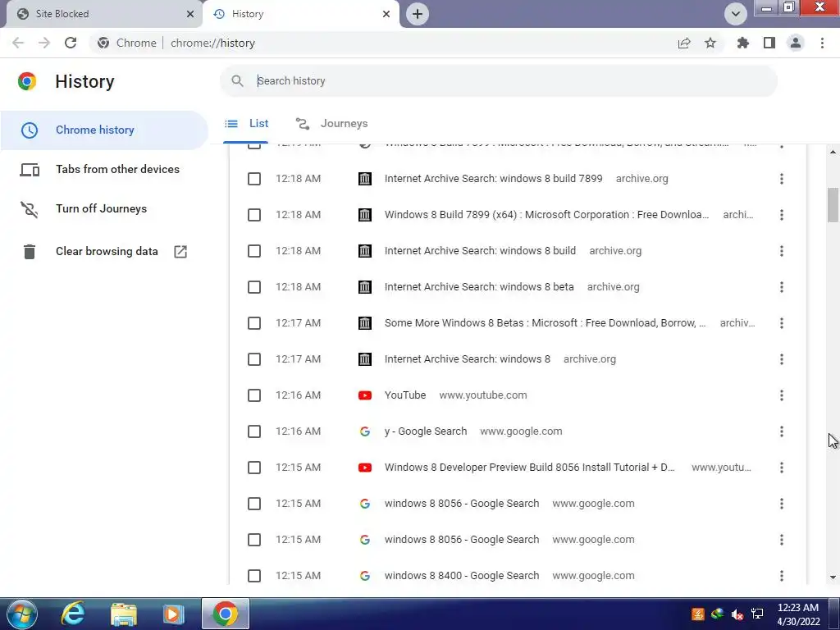Close the History tab
Image resolution: width=840 pixels, height=630 pixels.
(x=386, y=14)
